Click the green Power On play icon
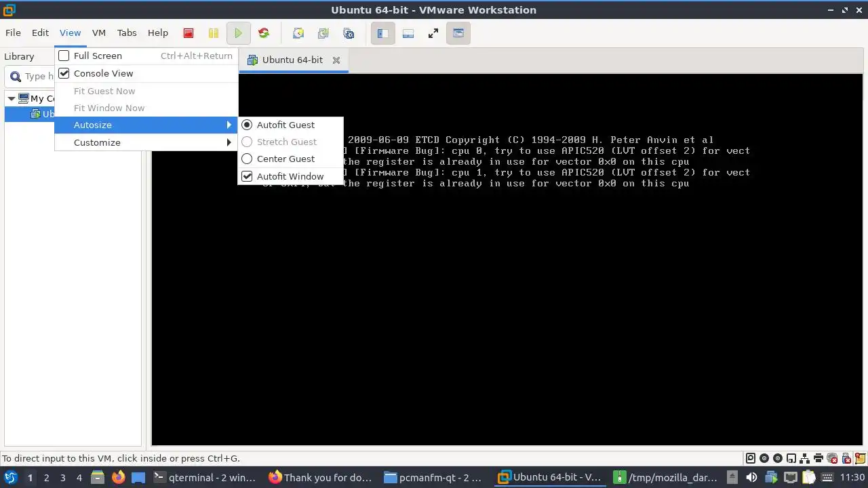The height and width of the screenshot is (488, 868). (238, 33)
